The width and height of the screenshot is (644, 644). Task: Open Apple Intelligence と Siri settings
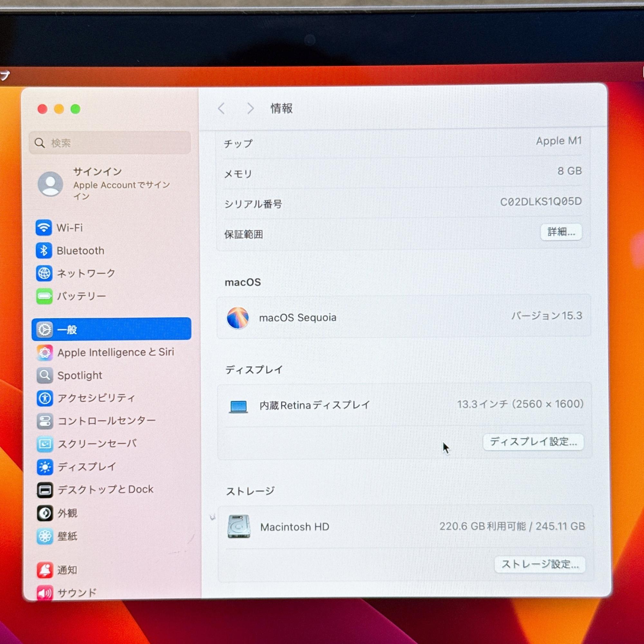[x=115, y=352]
